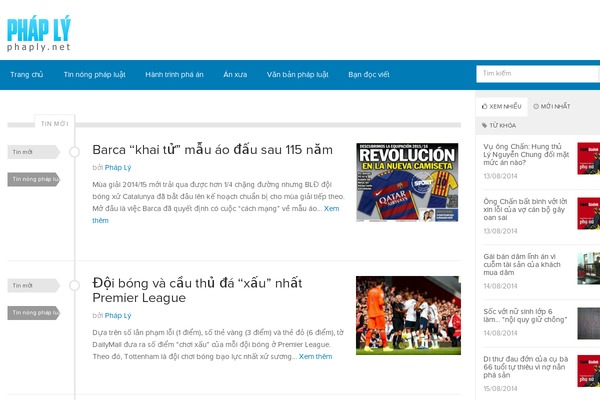Screen dimensions: 600x400
Task: Click the Pháp Lý phaply.net logo
Action: (x=39, y=33)
